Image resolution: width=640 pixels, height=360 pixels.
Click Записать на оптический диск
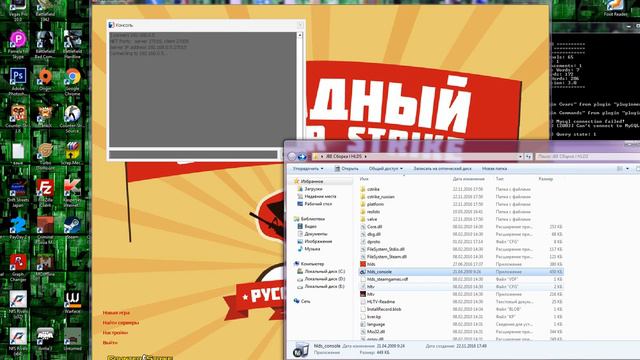(442, 169)
